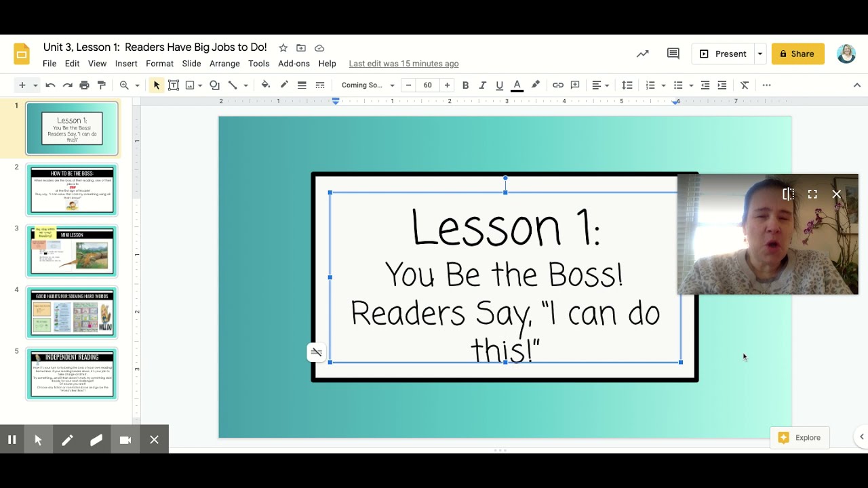Open the zoom level dropdown arrow
The height and width of the screenshot is (488, 868).
tap(137, 85)
